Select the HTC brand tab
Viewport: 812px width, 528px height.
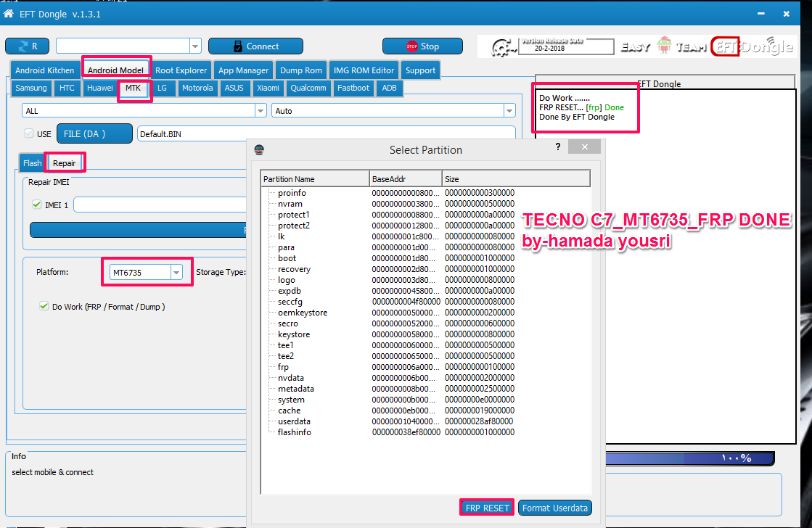click(67, 88)
